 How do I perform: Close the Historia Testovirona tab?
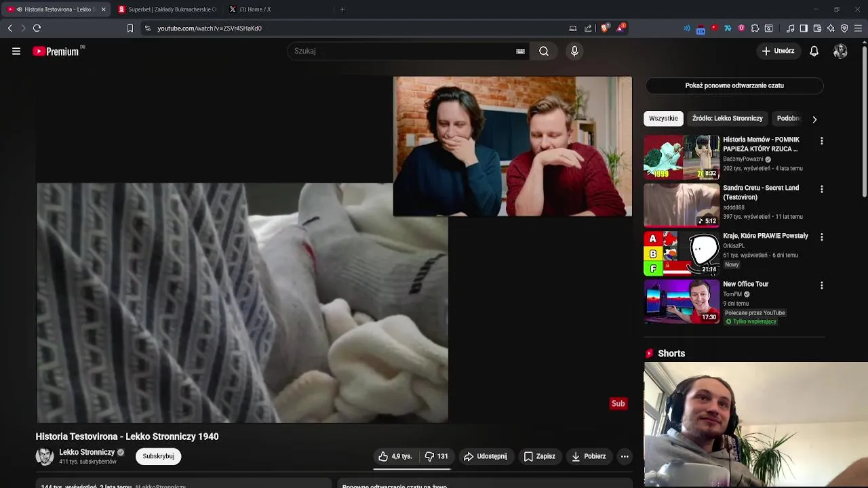click(x=103, y=9)
